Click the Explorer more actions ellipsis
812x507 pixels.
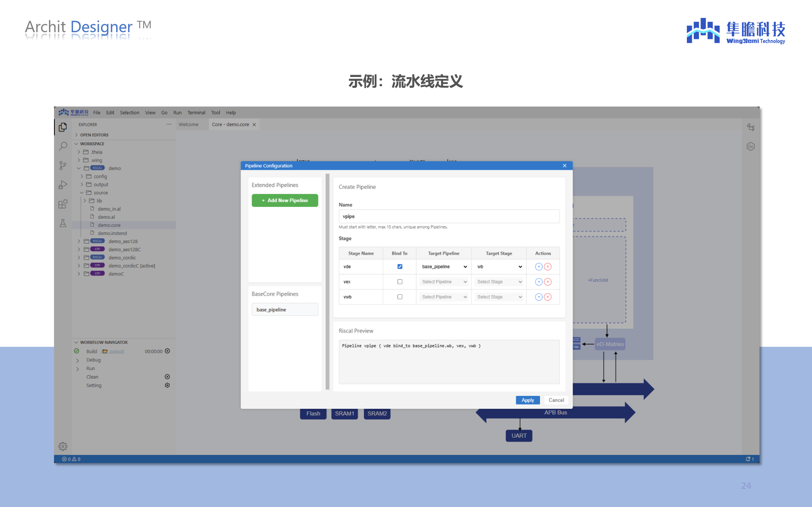tap(169, 124)
